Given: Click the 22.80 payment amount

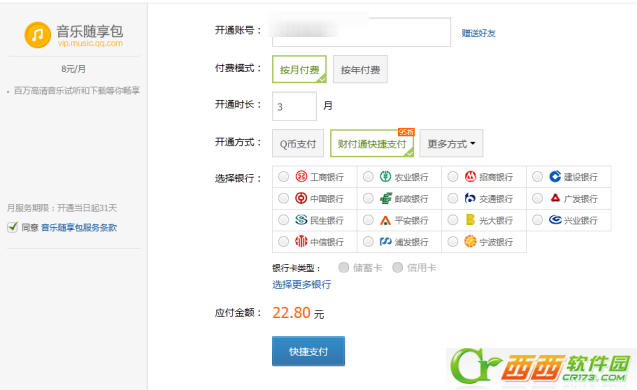Looking at the screenshot, I should (291, 312).
